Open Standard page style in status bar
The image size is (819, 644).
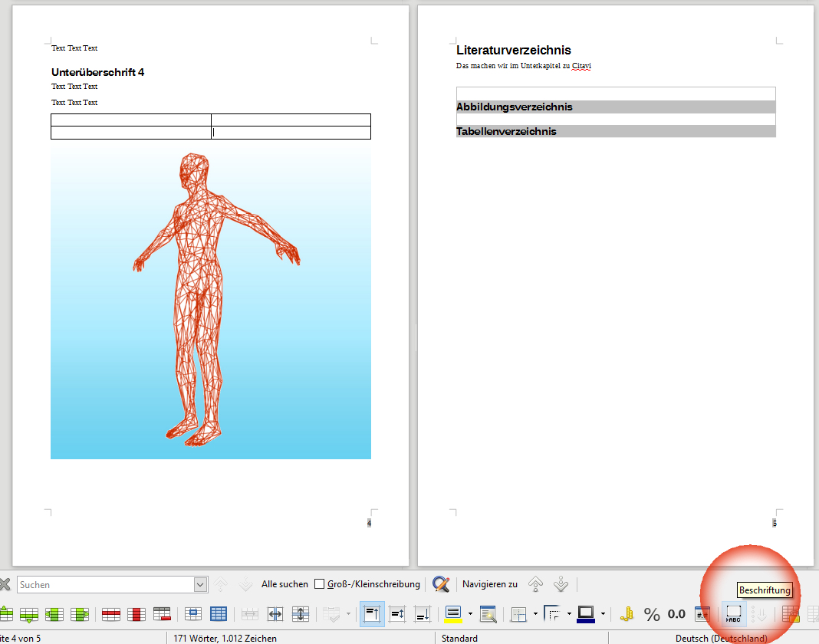click(x=460, y=638)
